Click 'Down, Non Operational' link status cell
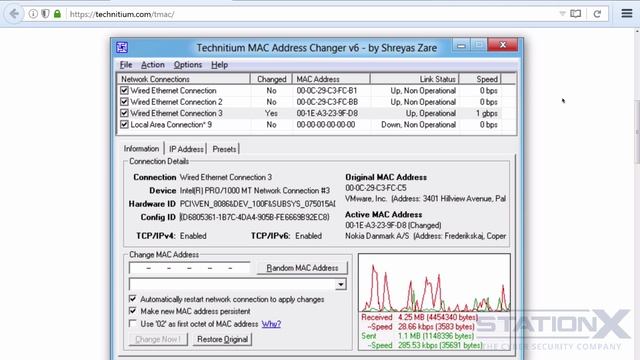Image resolution: width=640 pixels, height=360 pixels. [x=418, y=124]
